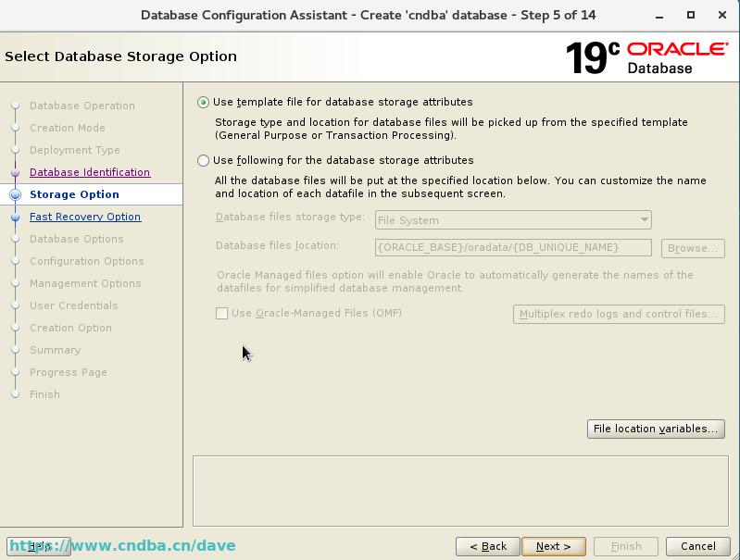
Task: Jump to the Fast Recovery Option step
Action: (85, 217)
